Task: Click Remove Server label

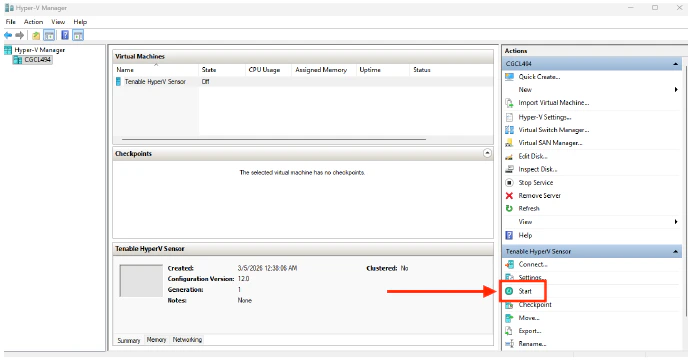Action: click(x=540, y=195)
